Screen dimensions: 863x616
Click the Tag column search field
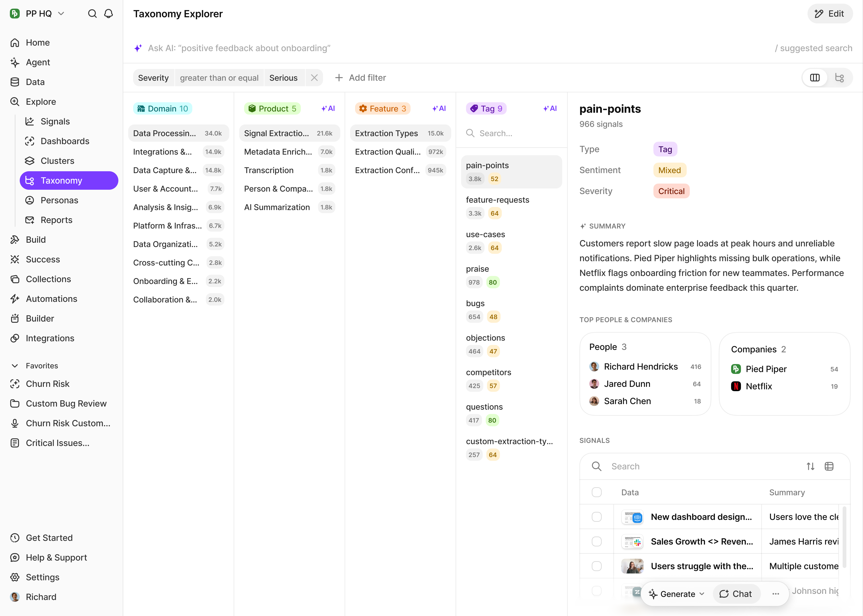click(511, 133)
